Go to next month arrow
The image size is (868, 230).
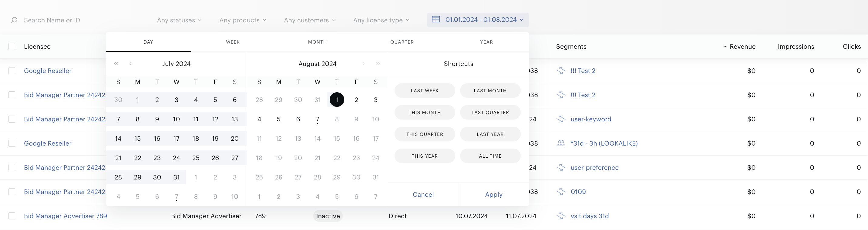[x=363, y=64]
